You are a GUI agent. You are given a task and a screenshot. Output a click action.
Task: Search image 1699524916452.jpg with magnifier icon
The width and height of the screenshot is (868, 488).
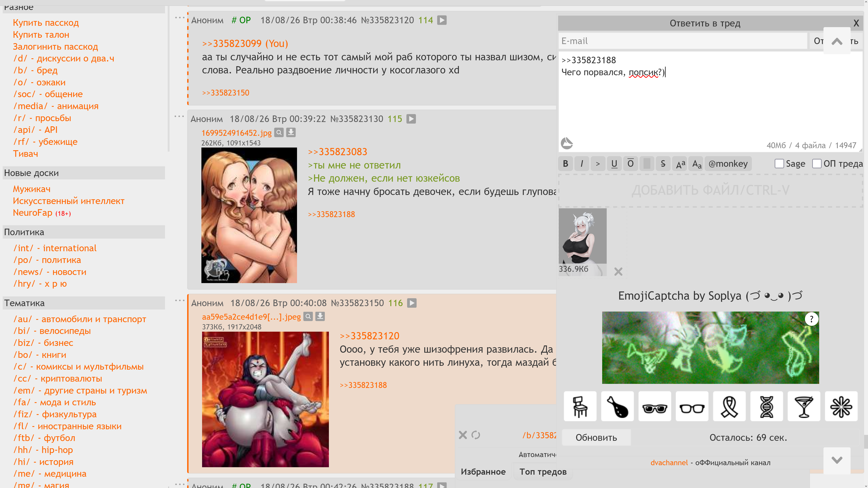pos(279,132)
